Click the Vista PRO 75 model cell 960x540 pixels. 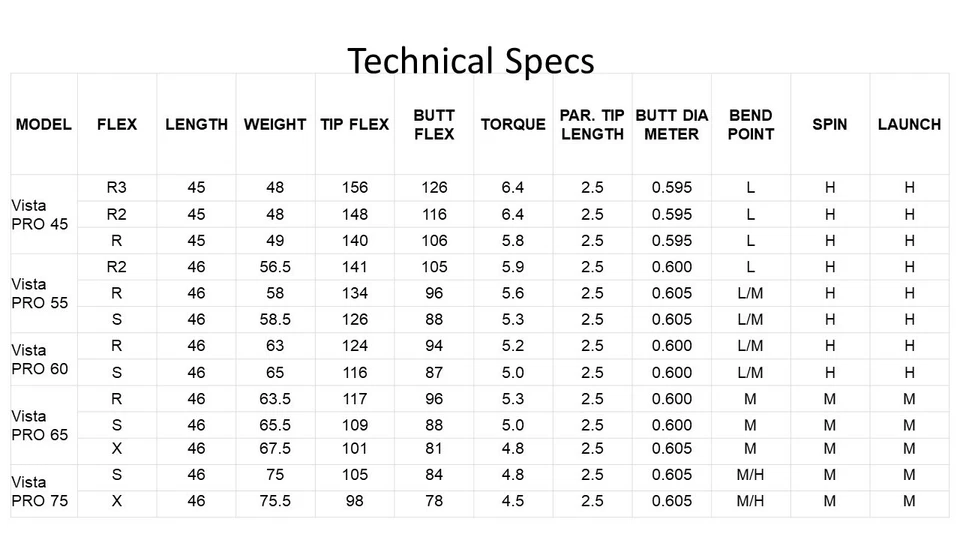tap(40, 491)
